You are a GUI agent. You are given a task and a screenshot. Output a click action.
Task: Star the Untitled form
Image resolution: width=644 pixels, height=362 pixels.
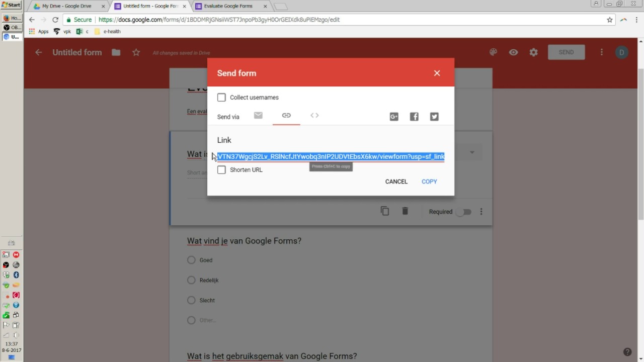(136, 52)
